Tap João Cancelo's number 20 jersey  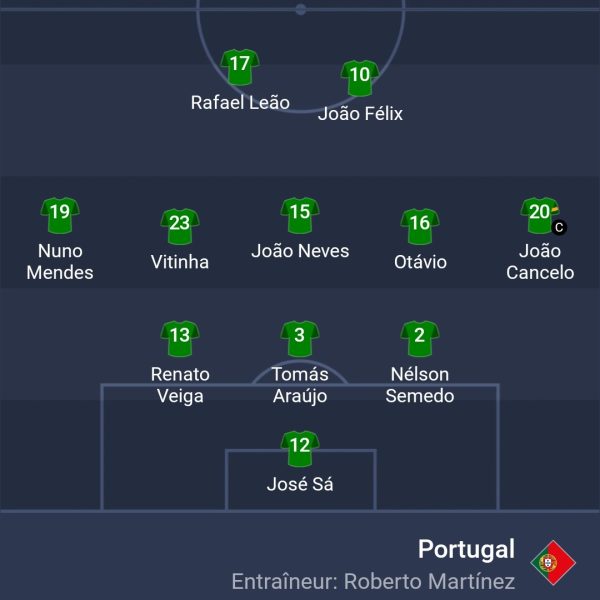pos(539,213)
